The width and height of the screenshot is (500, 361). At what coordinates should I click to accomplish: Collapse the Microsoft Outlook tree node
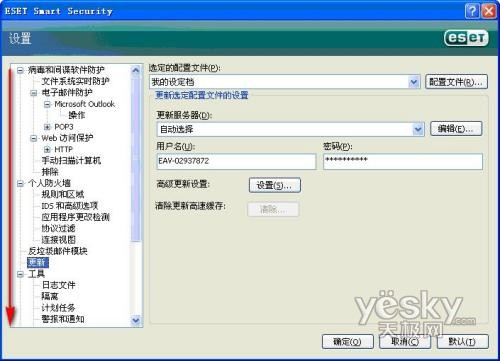pos(47,104)
